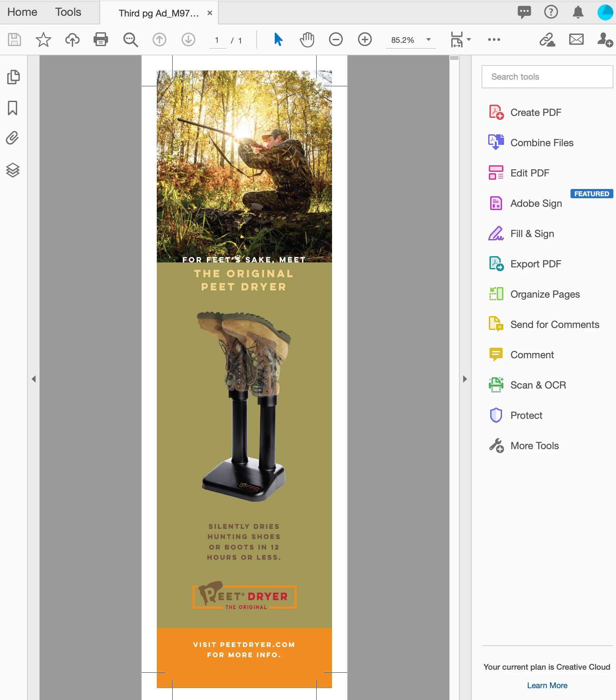This screenshot has height=700, width=616.
Task: Print the document with printer icon
Action: pos(101,40)
